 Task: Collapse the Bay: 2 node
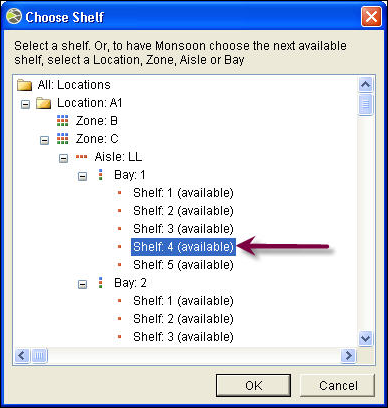(x=82, y=284)
